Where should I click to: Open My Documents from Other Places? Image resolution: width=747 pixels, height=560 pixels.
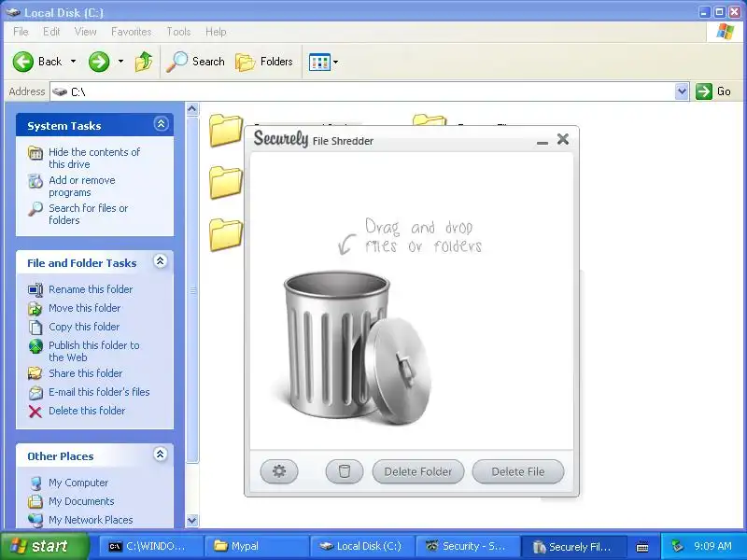click(81, 501)
